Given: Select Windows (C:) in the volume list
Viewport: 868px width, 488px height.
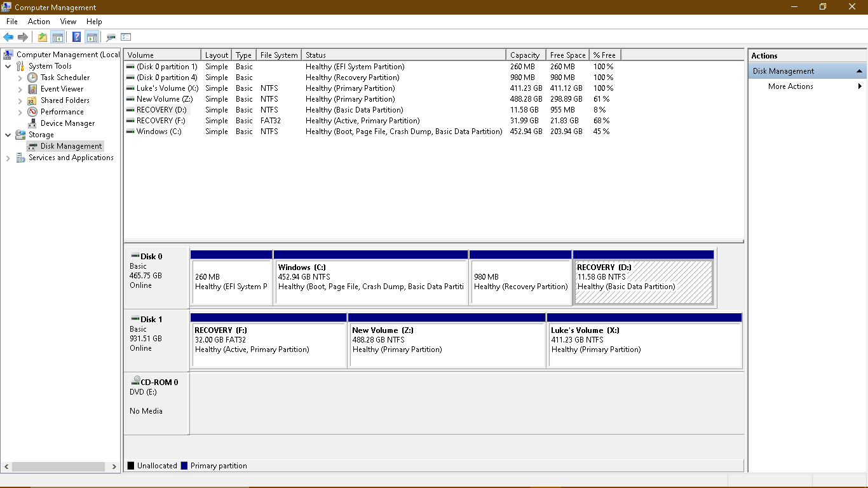Looking at the screenshot, I should (x=371, y=132).
